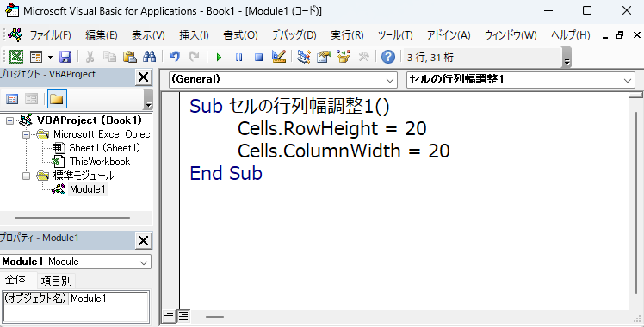Open the デバッグ(D) menu
644x327 pixels.
point(294,35)
